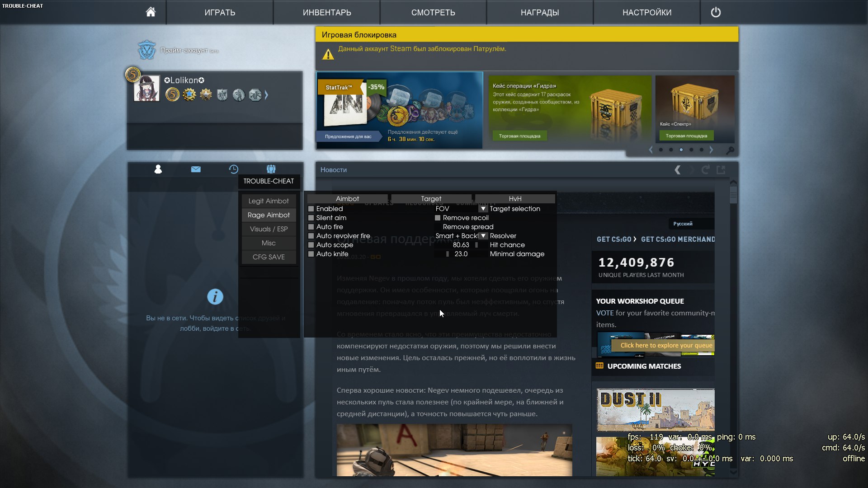
Task: Click the CFG SAVE button
Action: coord(269,257)
